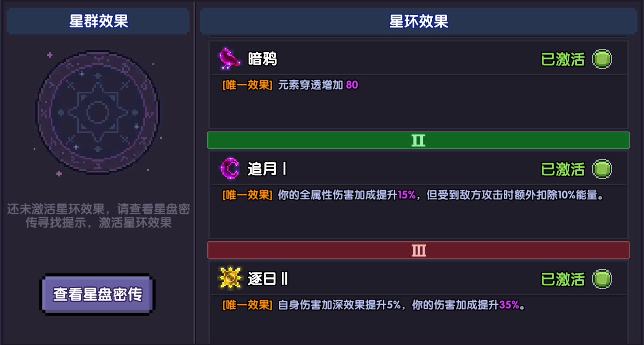This screenshot has height=345, width=644.
Task: Select the 暗鸦 effect title
Action: click(262, 59)
